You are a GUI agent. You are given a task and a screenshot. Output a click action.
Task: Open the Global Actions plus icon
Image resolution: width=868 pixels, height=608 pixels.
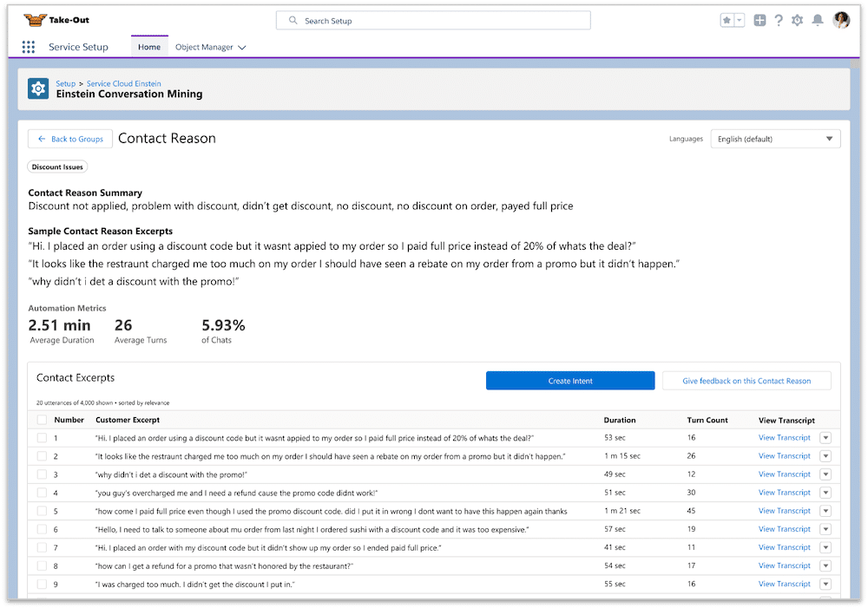tap(759, 19)
